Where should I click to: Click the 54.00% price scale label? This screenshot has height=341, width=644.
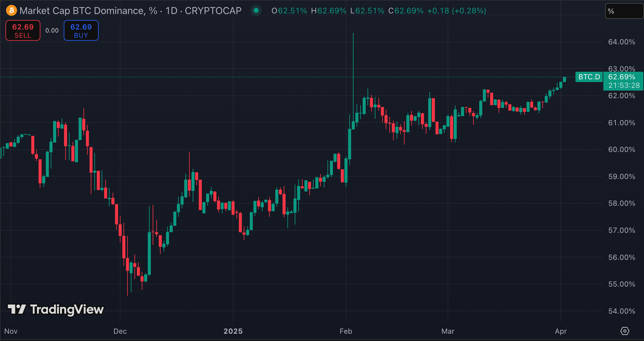tap(622, 311)
